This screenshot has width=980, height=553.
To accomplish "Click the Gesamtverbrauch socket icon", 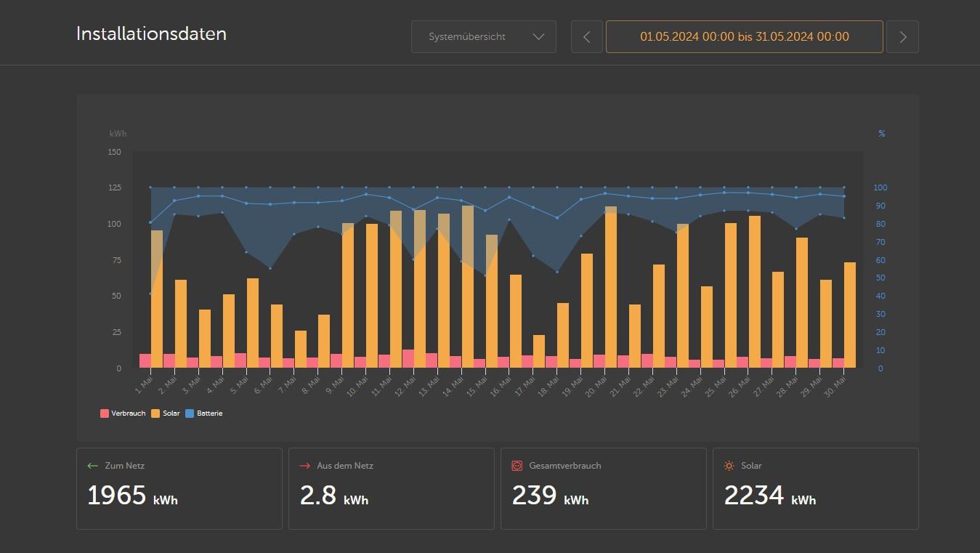I will [517, 466].
